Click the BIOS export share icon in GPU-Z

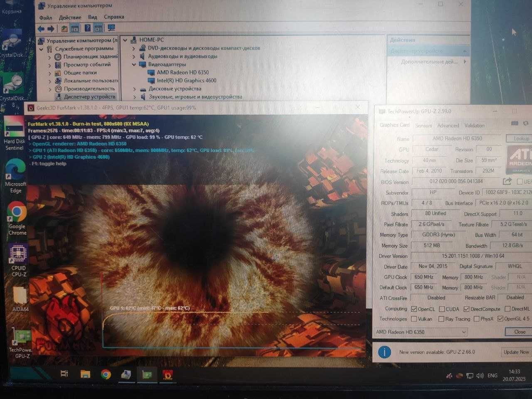tap(507, 181)
